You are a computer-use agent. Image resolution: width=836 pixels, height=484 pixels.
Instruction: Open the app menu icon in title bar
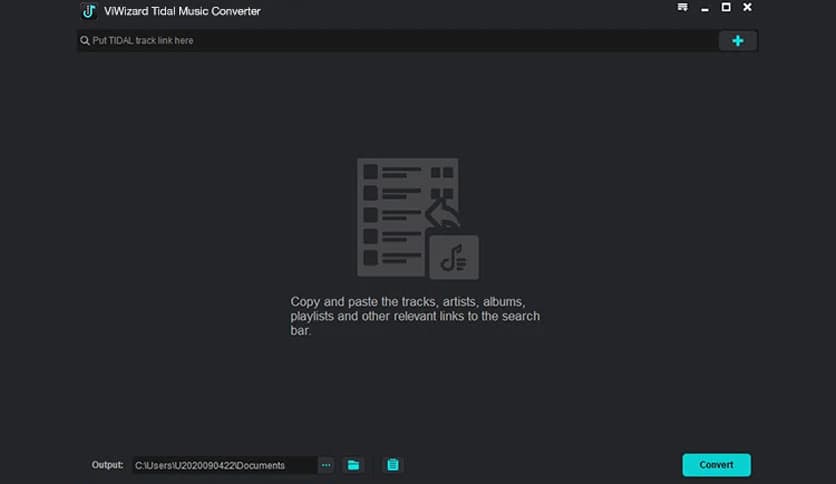682,7
